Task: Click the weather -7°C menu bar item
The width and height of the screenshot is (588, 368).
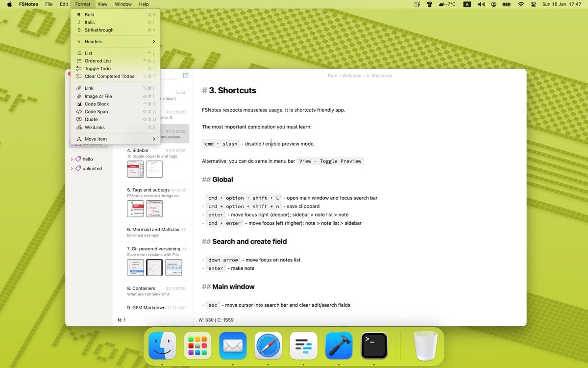Action: 447,4
